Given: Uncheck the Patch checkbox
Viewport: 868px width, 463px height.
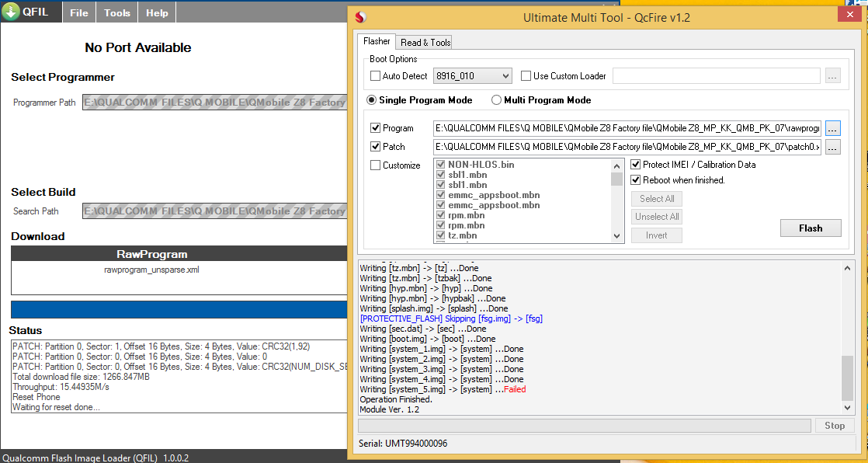Looking at the screenshot, I should pyautogui.click(x=375, y=147).
